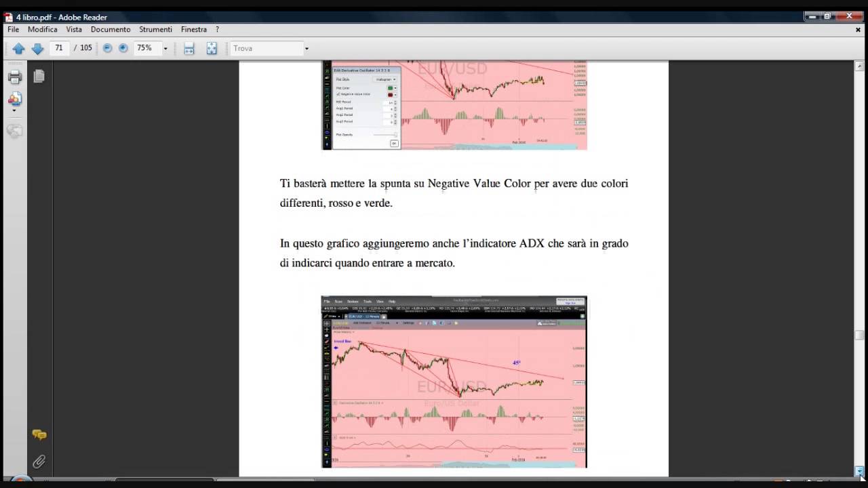
Task: Open the ? help menu
Action: 218,30
